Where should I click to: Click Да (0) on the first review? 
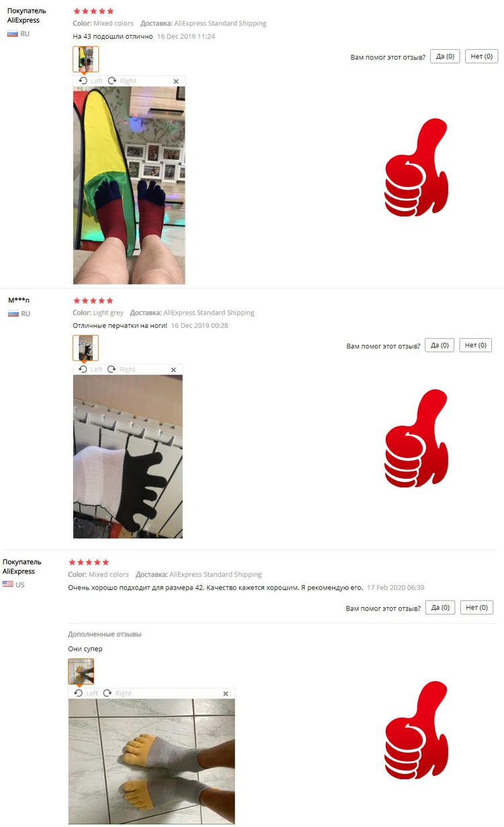(445, 56)
